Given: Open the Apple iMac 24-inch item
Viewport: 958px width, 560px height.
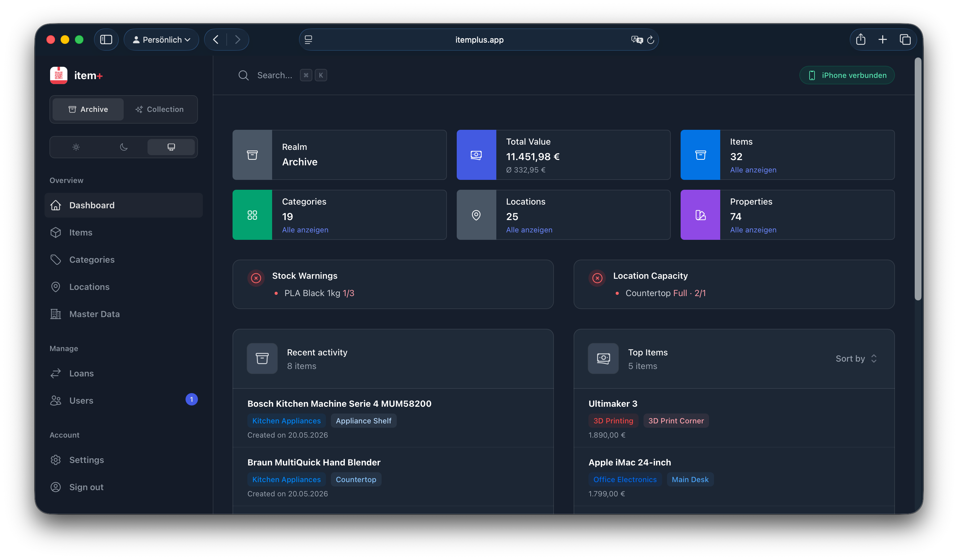Looking at the screenshot, I should coord(630,462).
